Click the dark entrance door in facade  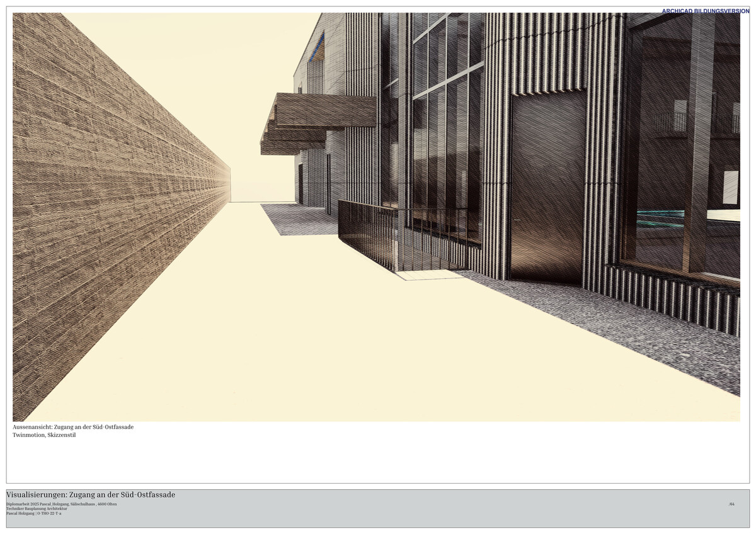coord(547,189)
